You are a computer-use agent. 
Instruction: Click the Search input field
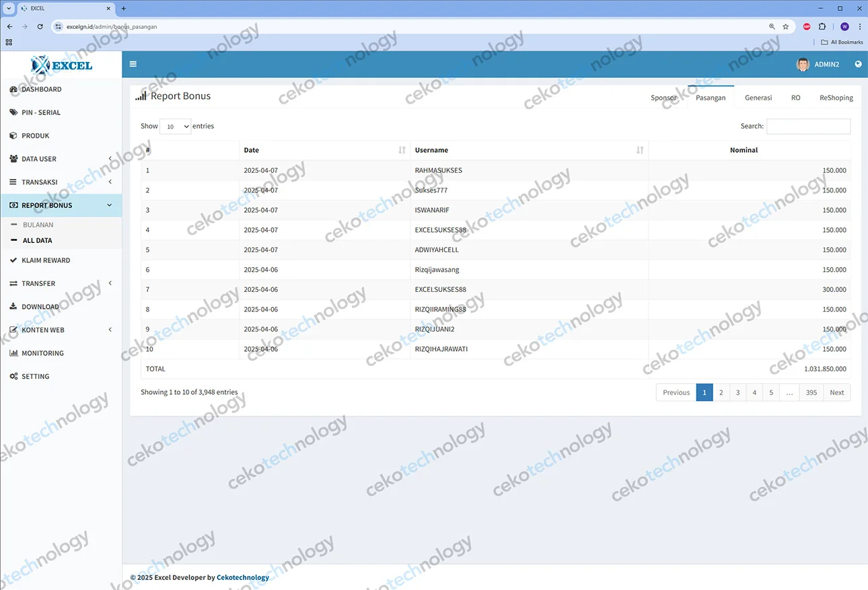808,126
